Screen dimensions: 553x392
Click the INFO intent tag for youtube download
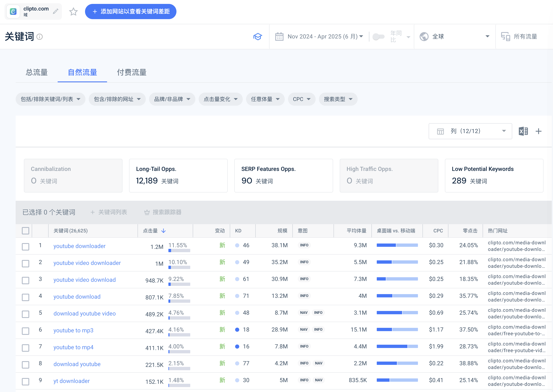click(304, 296)
